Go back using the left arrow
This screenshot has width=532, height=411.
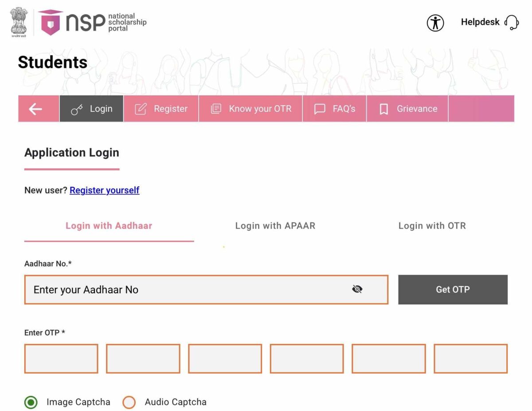[35, 109]
